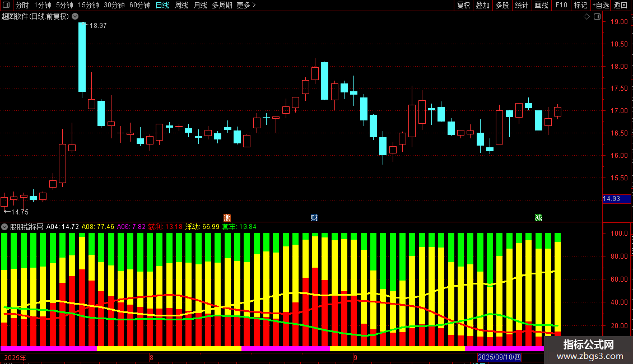Screen dimensions: 633x364
Task: Click the 100.0 indicator axis label
Action: point(619,234)
